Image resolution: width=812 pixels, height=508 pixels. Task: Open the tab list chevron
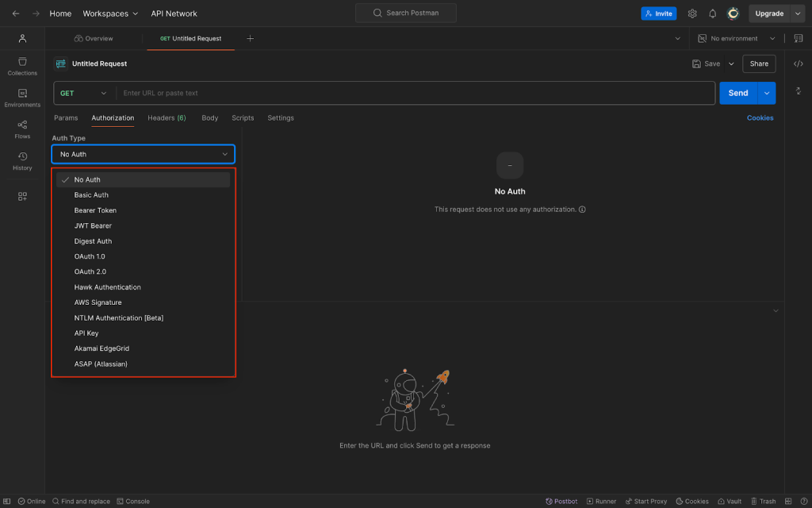[x=677, y=38]
